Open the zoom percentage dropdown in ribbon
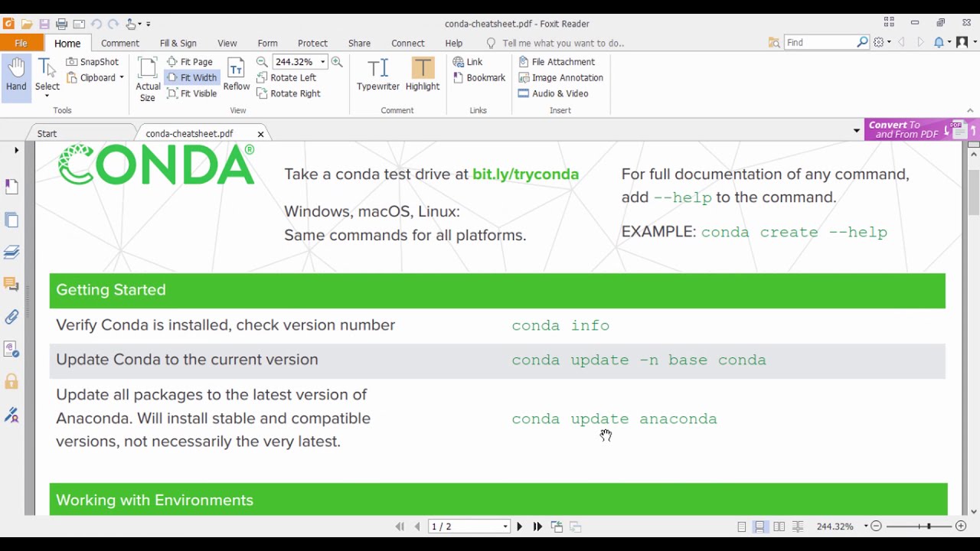 [x=322, y=62]
